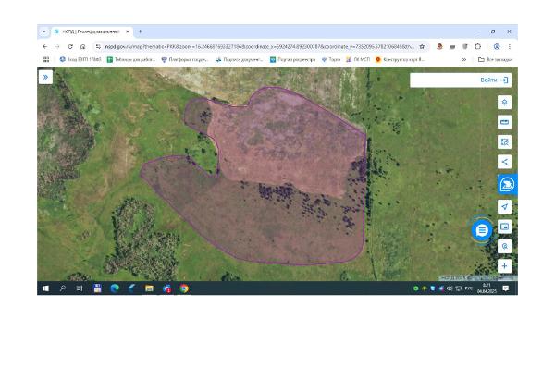Screen dimensions: 555x392
Task: Open the Windows notification center
Action: coord(506,288)
